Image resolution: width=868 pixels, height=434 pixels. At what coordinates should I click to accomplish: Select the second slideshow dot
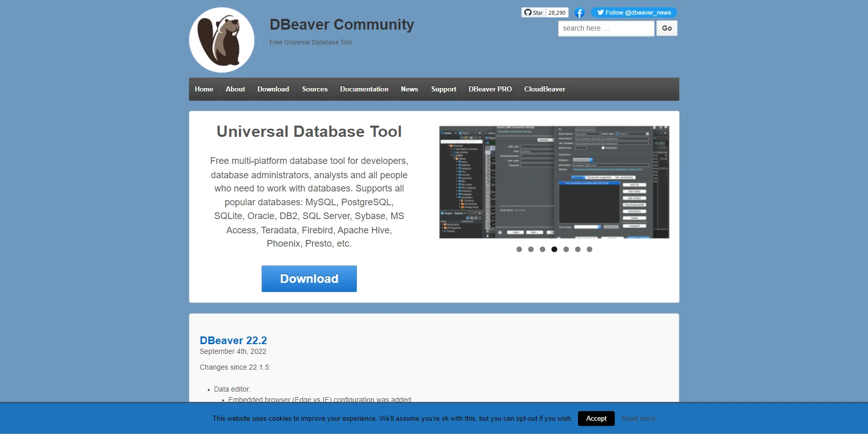pyautogui.click(x=531, y=249)
